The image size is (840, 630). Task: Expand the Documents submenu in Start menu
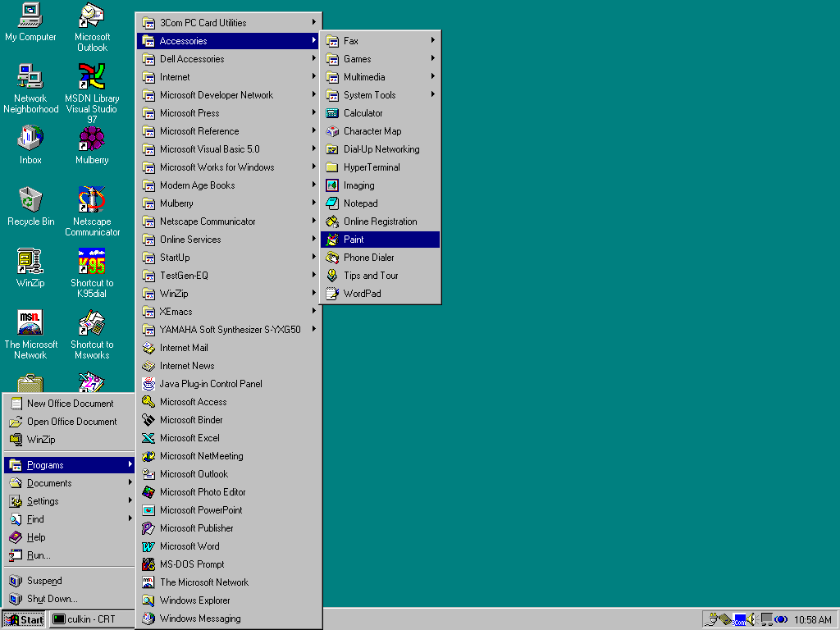(x=70, y=482)
